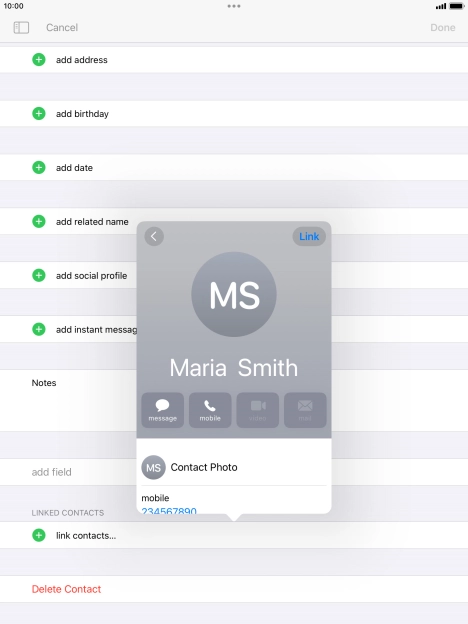Tap the green plus beside add date
Image resolution: width=468 pixels, height=624 pixels.
pyautogui.click(x=39, y=168)
